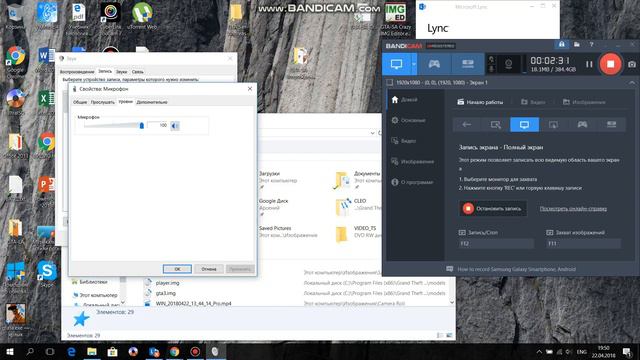Switch to Звуки tab in Sound window

[122, 72]
